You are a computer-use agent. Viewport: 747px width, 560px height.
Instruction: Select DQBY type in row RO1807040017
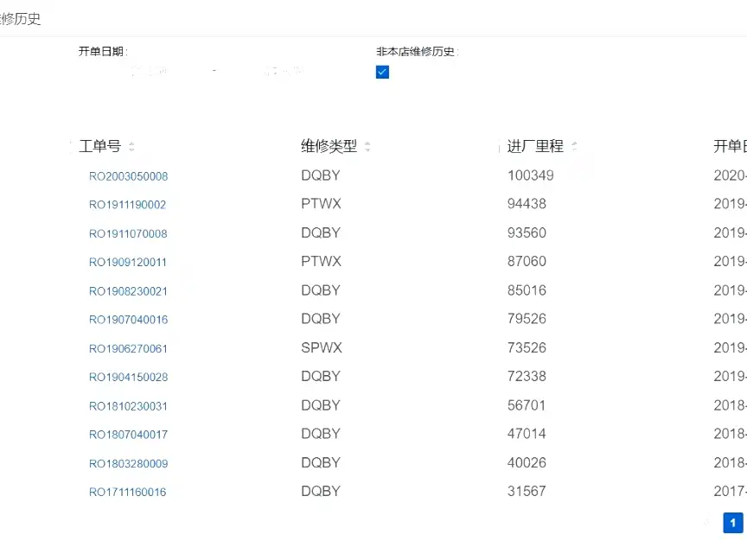321,434
